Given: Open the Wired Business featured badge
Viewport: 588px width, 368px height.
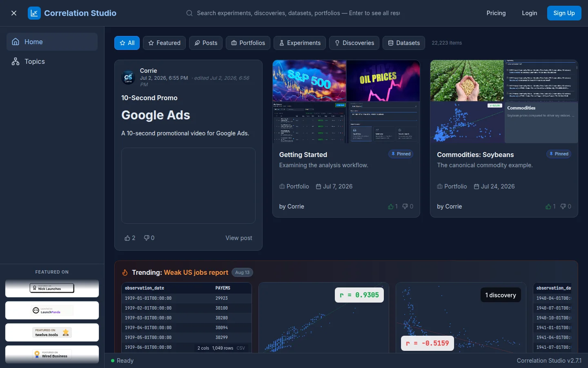Looking at the screenshot, I should [x=52, y=355].
